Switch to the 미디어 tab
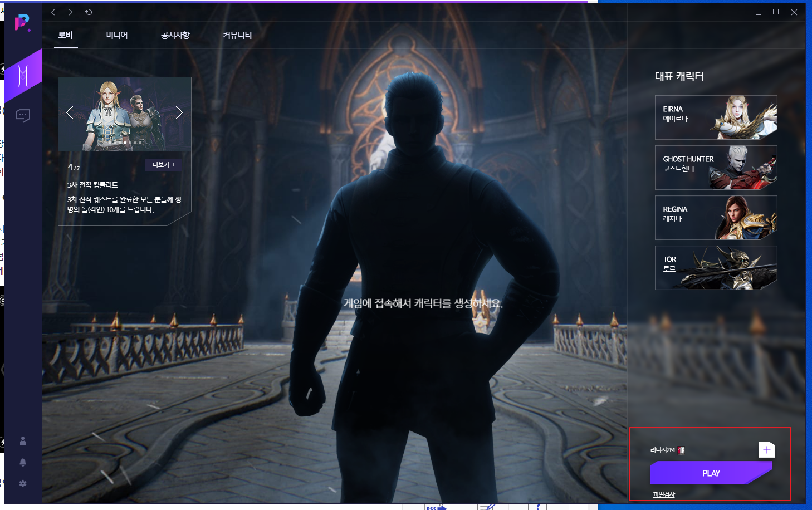The image size is (812, 510). coord(117,35)
